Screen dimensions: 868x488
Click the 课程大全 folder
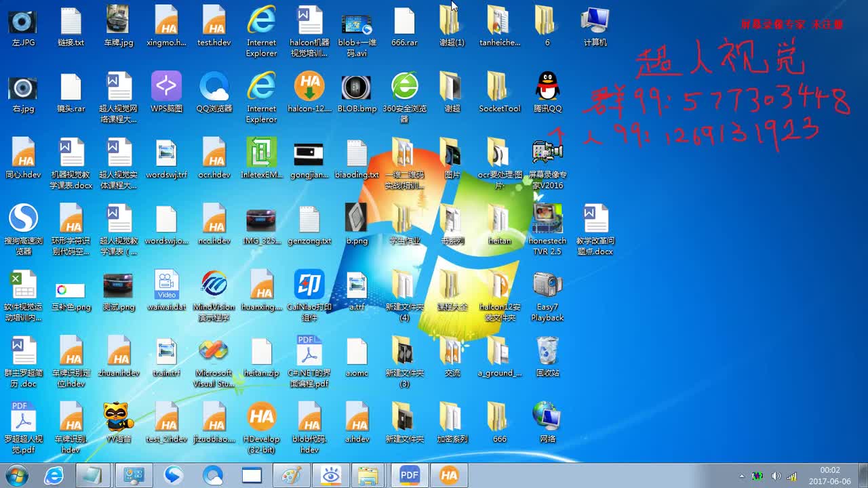coord(452,290)
